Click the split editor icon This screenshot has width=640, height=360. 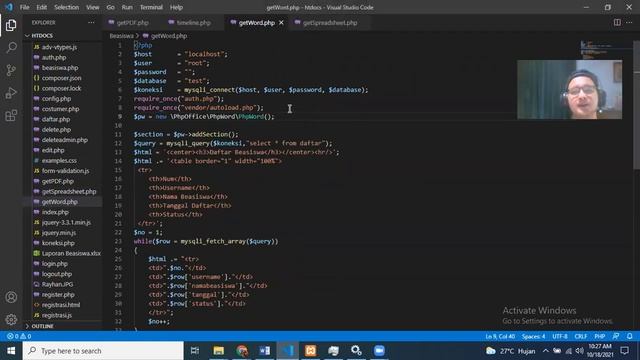coord(617,22)
